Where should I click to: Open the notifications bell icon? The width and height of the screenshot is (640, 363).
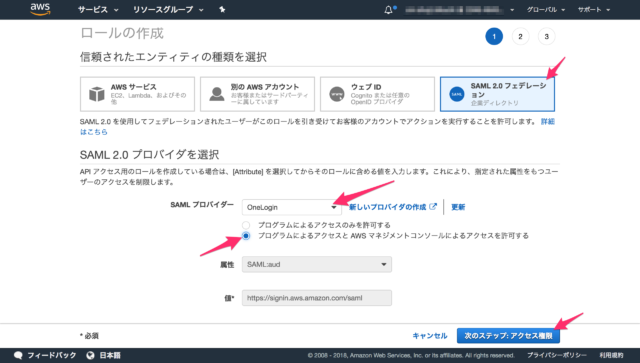[388, 10]
